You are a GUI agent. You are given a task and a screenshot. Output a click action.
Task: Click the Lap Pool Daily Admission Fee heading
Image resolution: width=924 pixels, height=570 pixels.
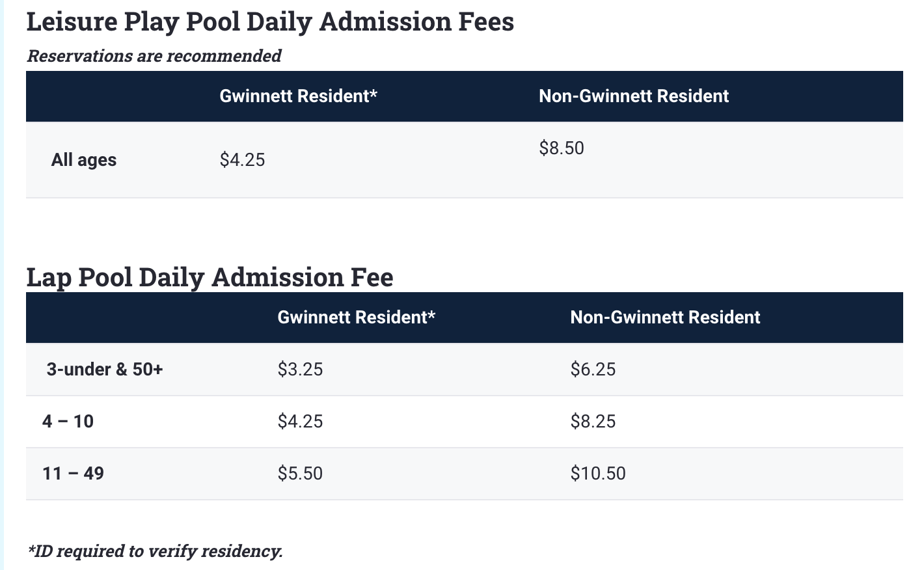tap(210, 277)
